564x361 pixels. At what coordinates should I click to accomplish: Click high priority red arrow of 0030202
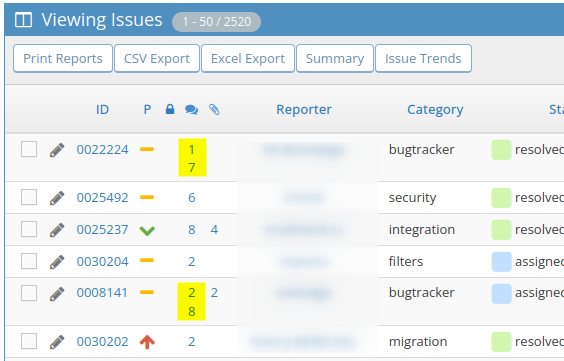pyautogui.click(x=147, y=342)
